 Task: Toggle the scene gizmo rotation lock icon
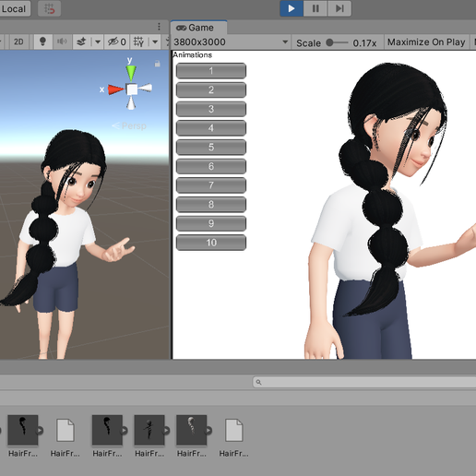click(157, 64)
